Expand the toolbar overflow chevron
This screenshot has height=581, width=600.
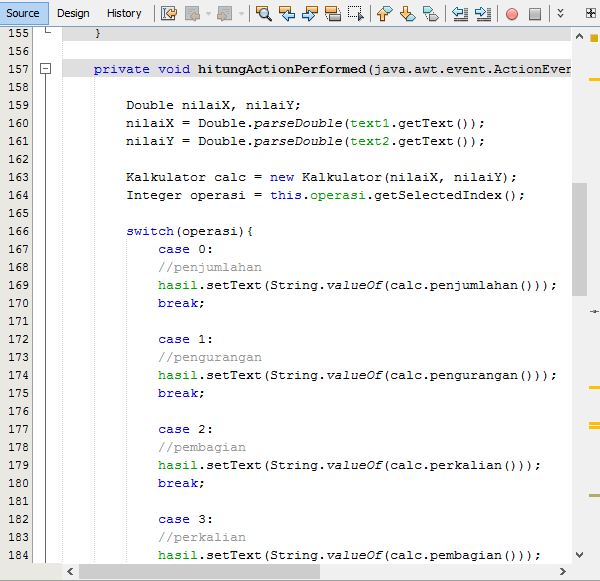point(560,14)
